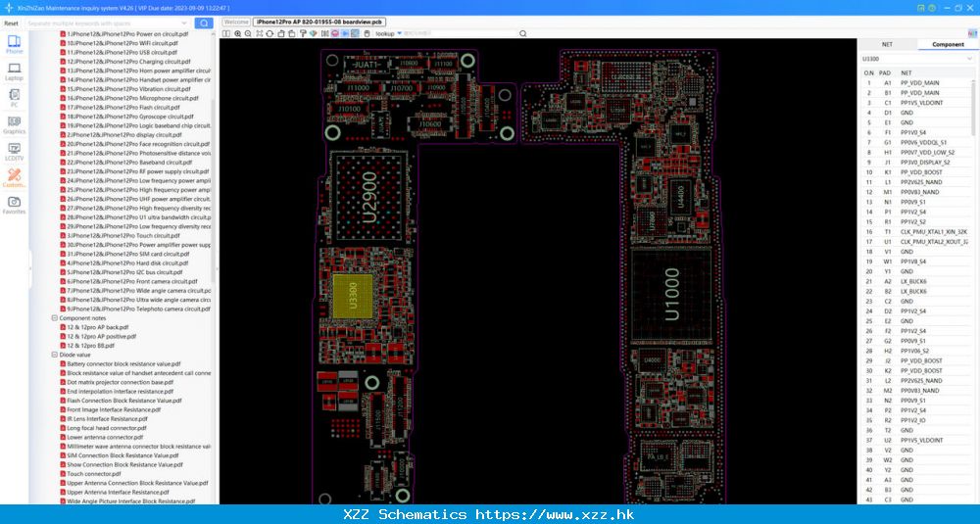This screenshot has height=524, width=980.
Task: Click the paint roller icon in toolbar
Action: pyautogui.click(x=303, y=33)
